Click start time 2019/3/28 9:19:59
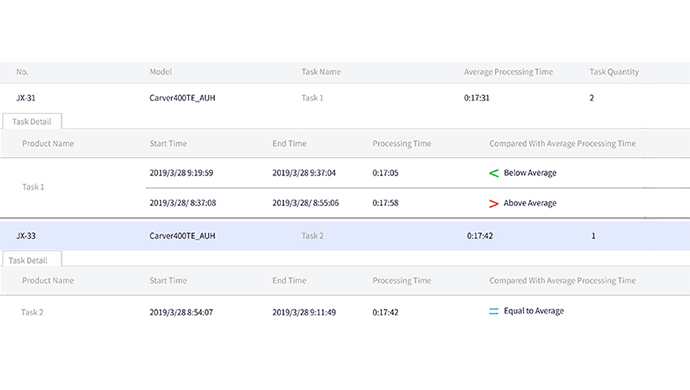 [x=181, y=173]
